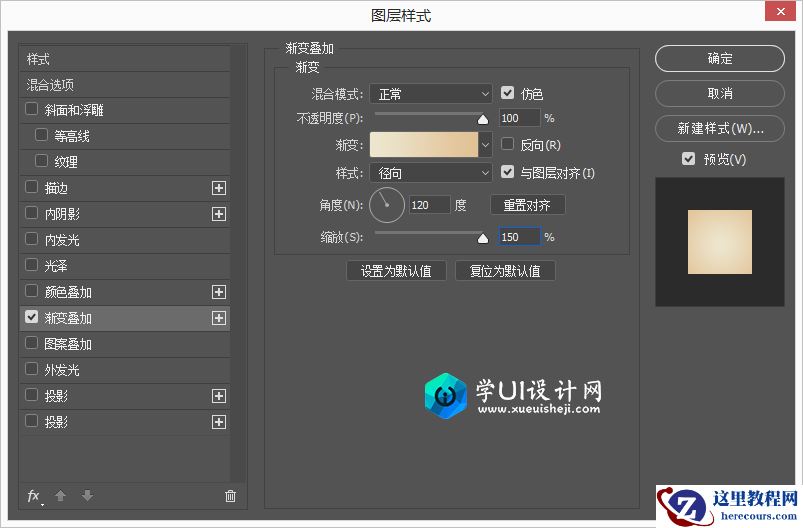Image resolution: width=803 pixels, height=528 pixels.
Task: Toggle 仿色 dither checkbox
Action: click(x=508, y=93)
